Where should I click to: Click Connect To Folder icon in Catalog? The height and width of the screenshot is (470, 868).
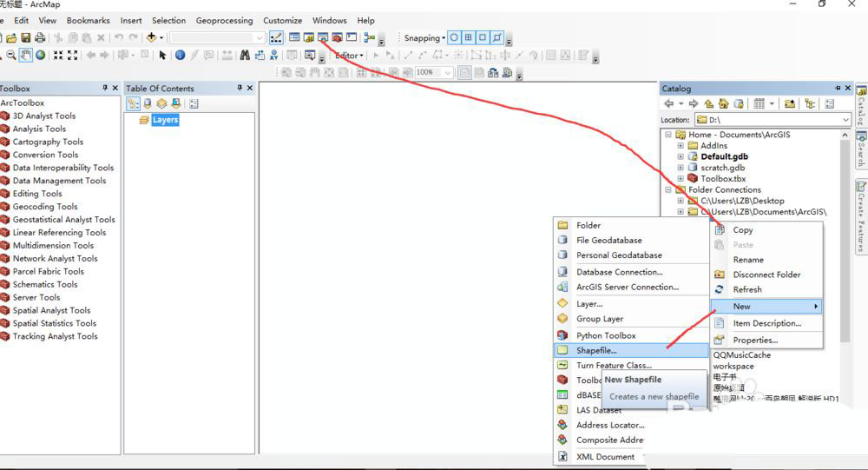point(790,103)
